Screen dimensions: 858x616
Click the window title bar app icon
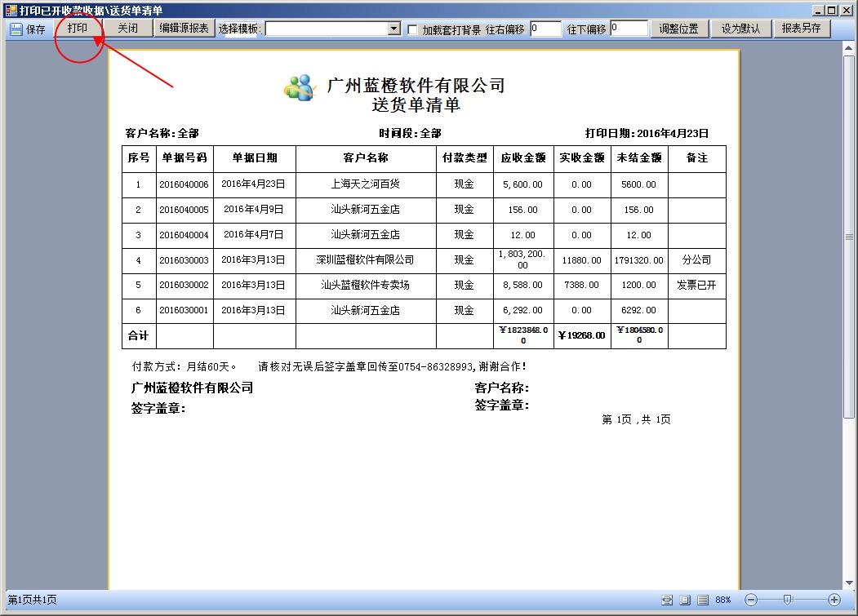point(11,10)
